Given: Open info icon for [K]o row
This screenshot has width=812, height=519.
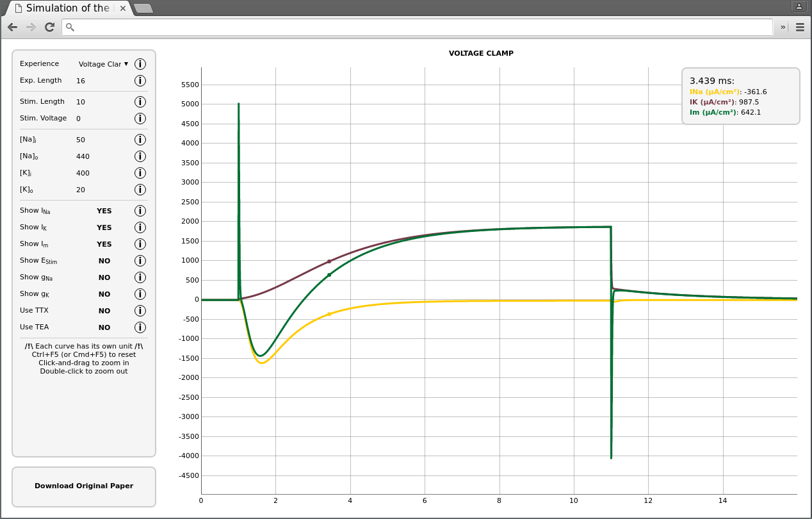Looking at the screenshot, I should (x=140, y=190).
